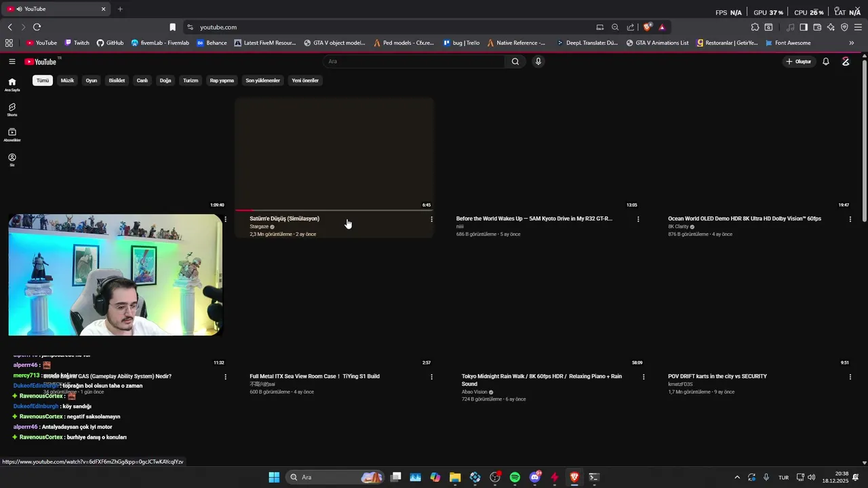Open YouTube notifications bell
The image size is (868, 488).
click(826, 62)
